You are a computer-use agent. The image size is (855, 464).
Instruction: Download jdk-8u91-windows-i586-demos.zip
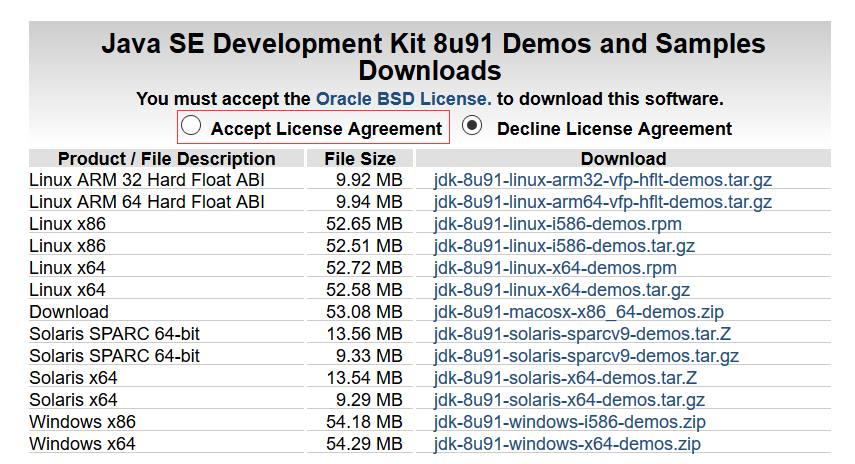pyautogui.click(x=570, y=422)
